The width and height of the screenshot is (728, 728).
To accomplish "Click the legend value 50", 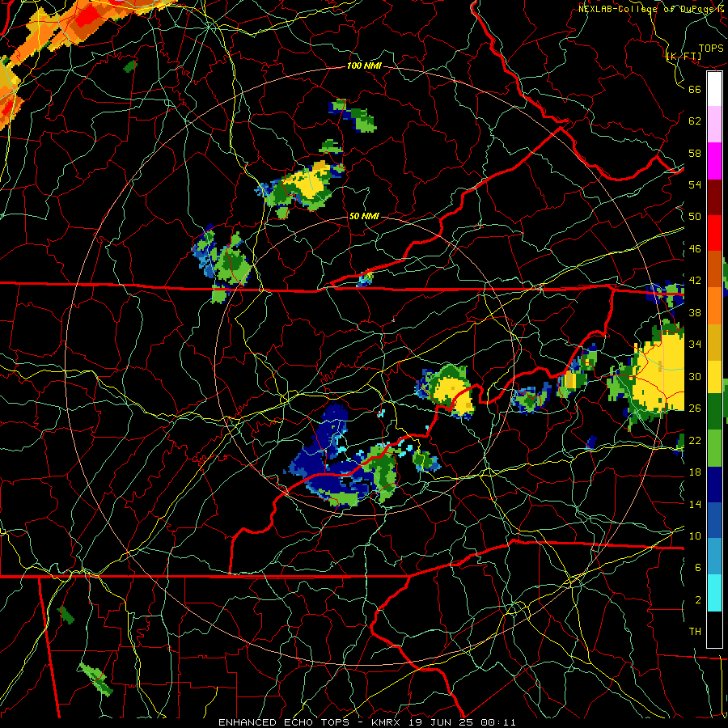I will click(695, 216).
